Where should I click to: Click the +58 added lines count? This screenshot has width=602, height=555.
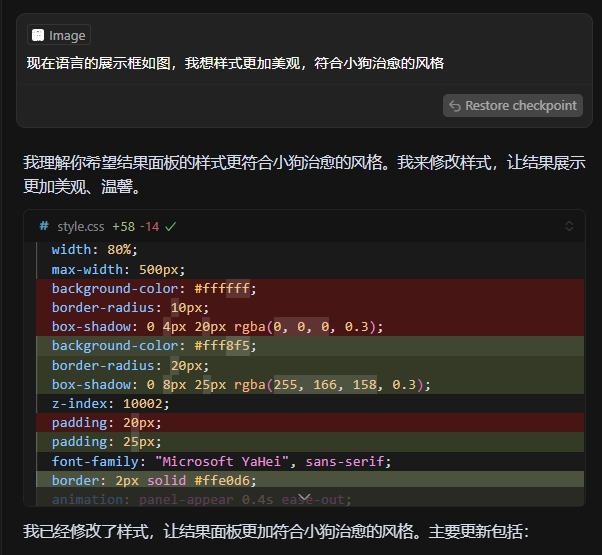point(123,227)
